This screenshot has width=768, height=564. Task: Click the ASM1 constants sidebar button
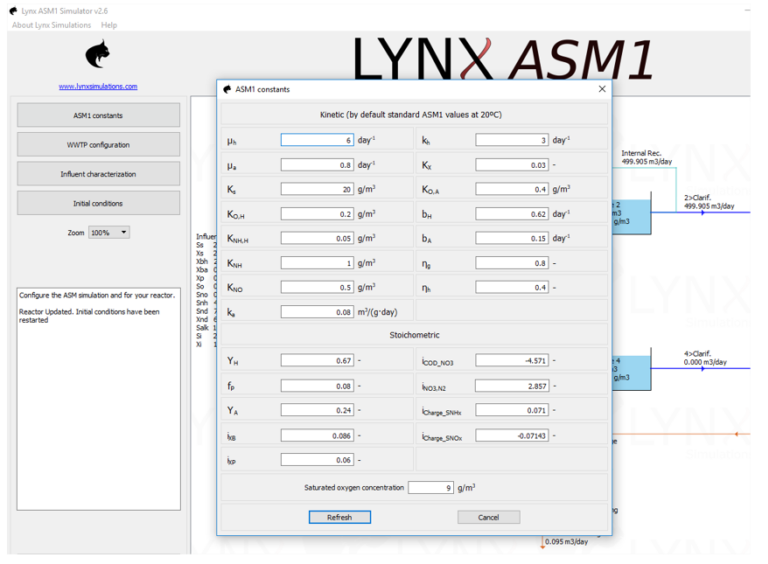click(x=98, y=115)
